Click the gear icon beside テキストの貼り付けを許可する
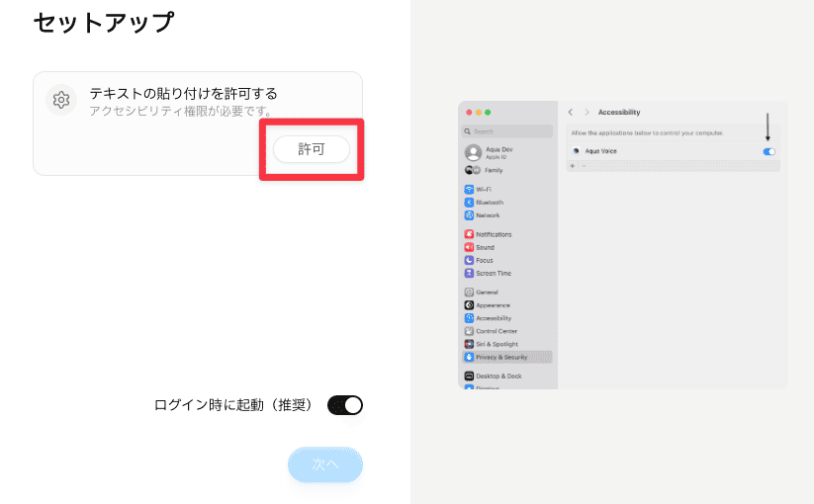The height and width of the screenshot is (504, 814). pyautogui.click(x=61, y=100)
